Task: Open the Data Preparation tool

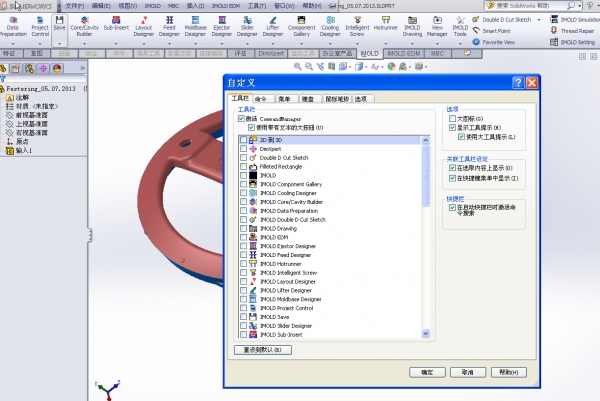Action: point(13,26)
